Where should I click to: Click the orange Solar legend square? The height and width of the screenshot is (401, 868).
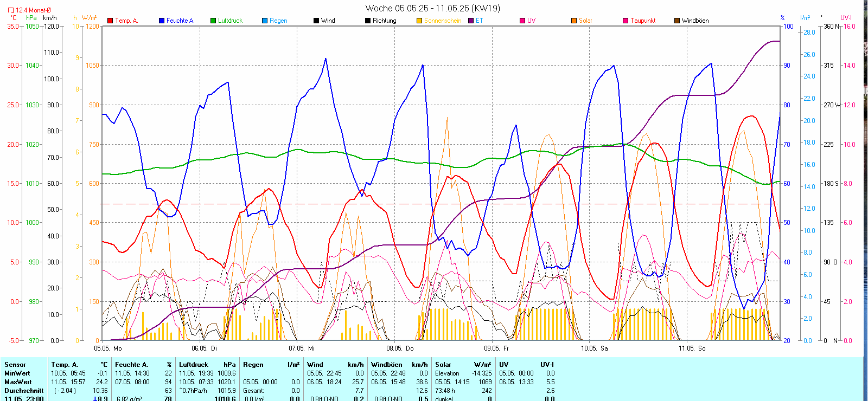pyautogui.click(x=574, y=21)
